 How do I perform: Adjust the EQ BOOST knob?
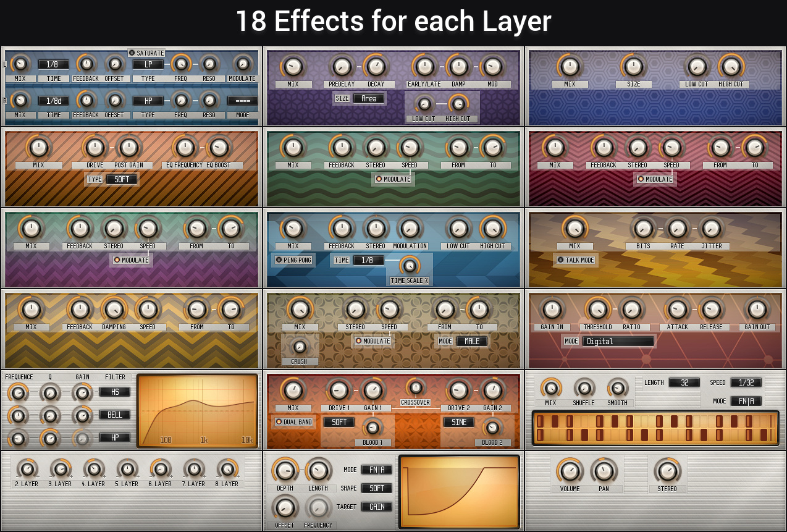[x=218, y=147]
